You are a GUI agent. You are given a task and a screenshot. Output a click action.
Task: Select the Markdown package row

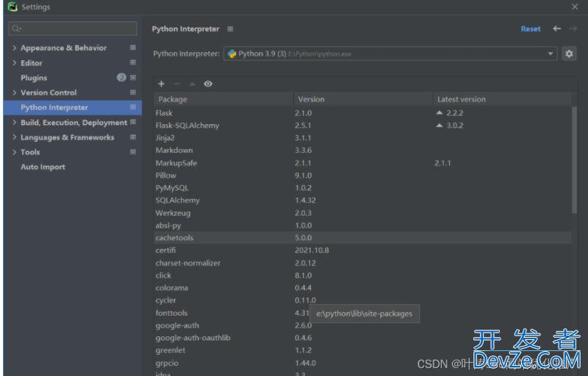(362, 150)
